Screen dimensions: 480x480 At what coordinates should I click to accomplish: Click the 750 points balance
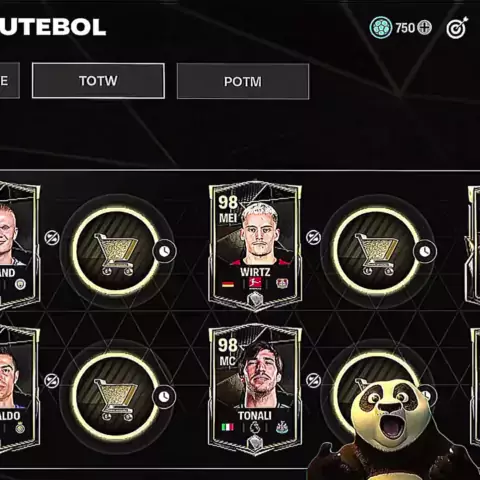pyautogui.click(x=405, y=28)
